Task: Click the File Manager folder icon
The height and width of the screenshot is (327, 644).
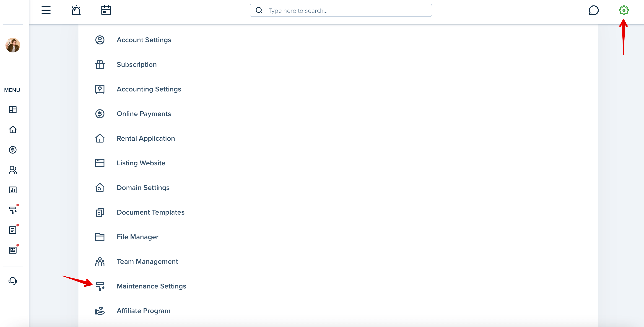Action: [x=100, y=237]
